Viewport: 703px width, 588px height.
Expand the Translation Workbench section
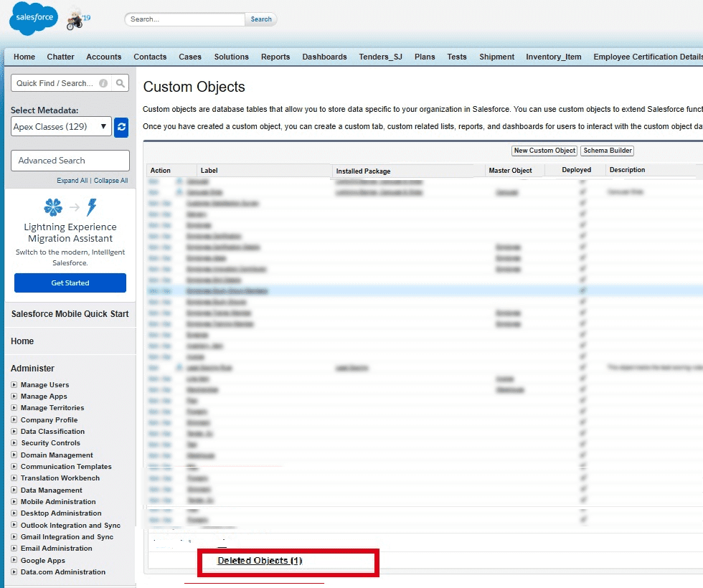coord(14,478)
